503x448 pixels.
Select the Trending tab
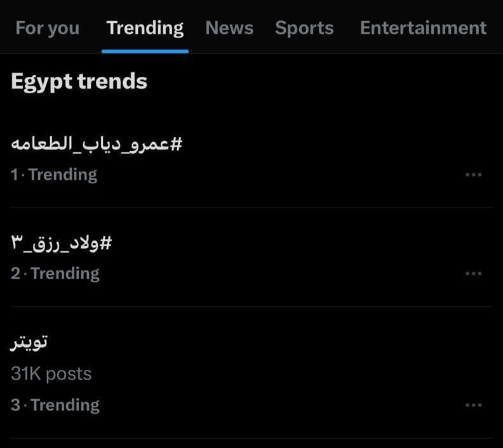145,28
